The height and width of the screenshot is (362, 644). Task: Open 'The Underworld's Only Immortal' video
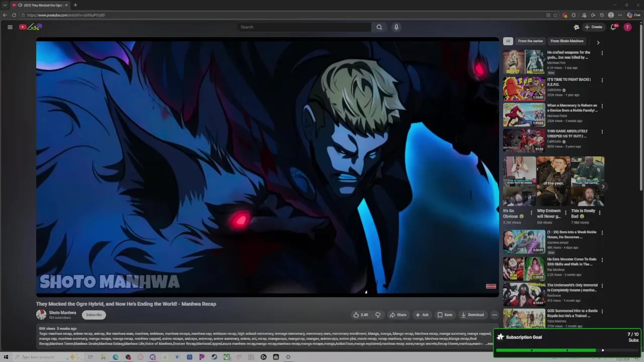click(524, 294)
